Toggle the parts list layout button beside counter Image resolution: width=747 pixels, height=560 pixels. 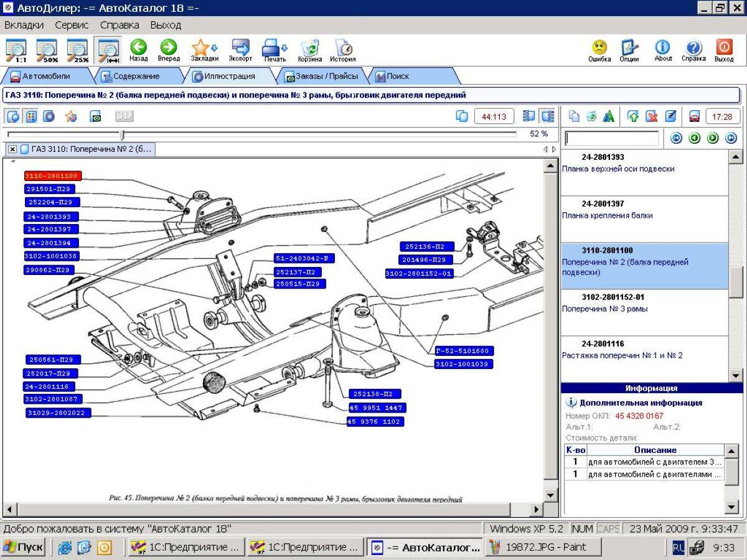530,116
